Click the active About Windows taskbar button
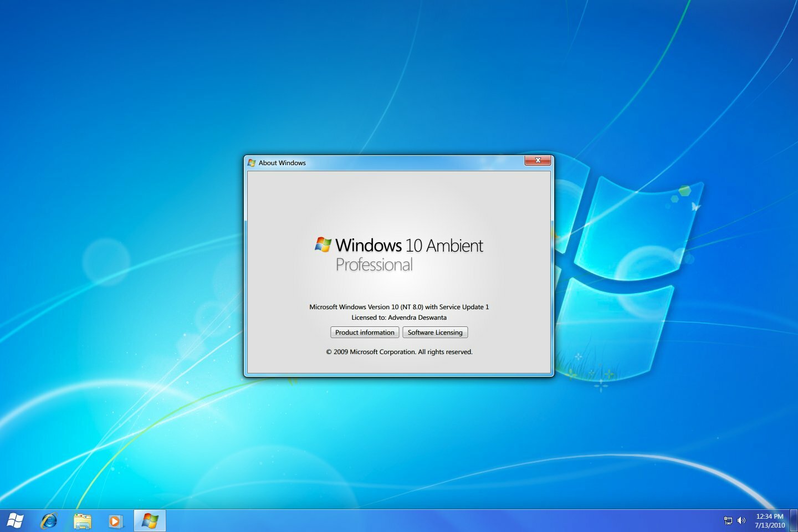This screenshot has width=798, height=532. [150, 521]
